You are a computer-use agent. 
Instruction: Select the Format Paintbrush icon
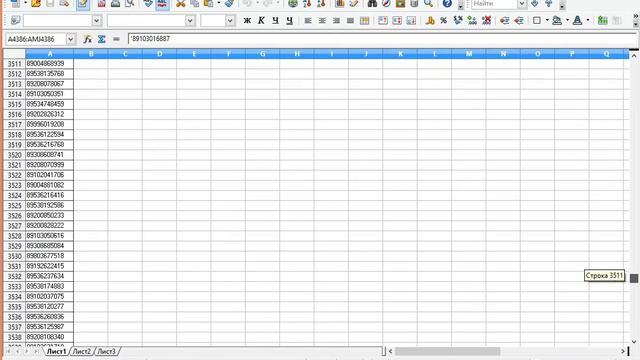pos(230,4)
